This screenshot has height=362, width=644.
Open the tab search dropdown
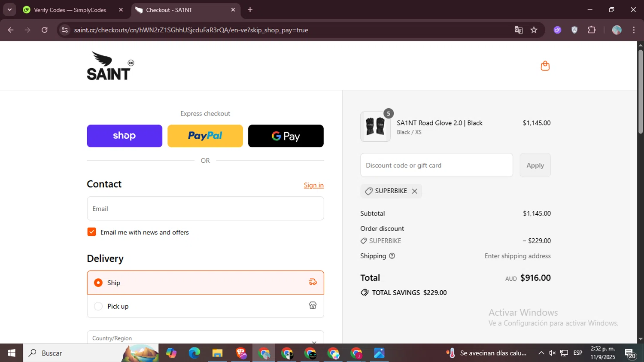pyautogui.click(x=9, y=10)
